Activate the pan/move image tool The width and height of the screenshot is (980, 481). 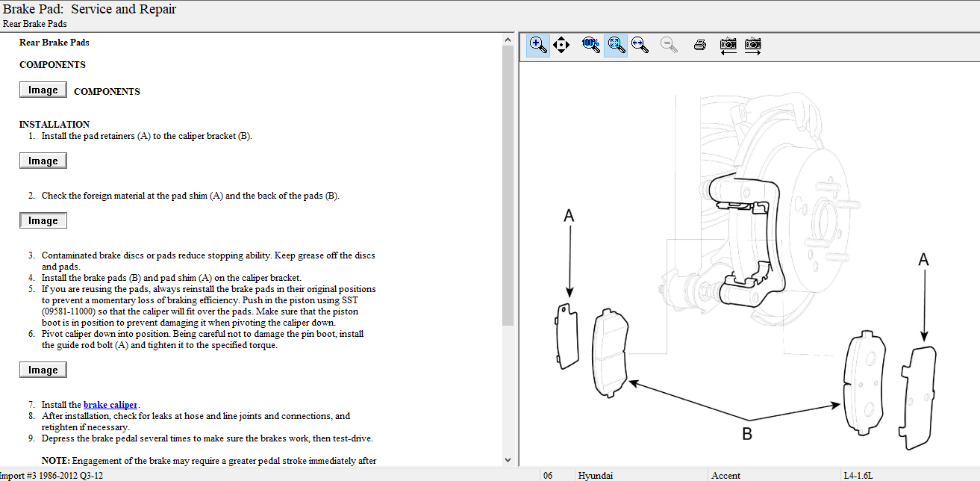pos(561,45)
